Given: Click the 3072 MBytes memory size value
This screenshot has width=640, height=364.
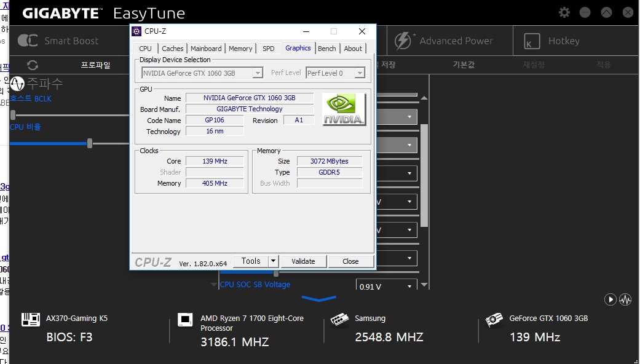Looking at the screenshot, I should point(330,161).
